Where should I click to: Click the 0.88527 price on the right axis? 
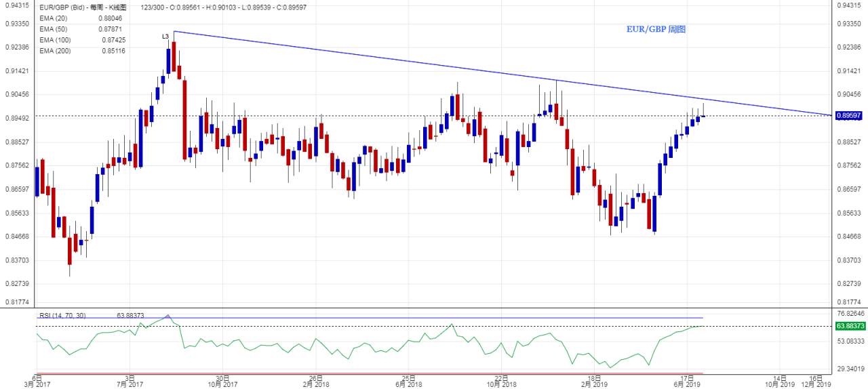click(849, 142)
